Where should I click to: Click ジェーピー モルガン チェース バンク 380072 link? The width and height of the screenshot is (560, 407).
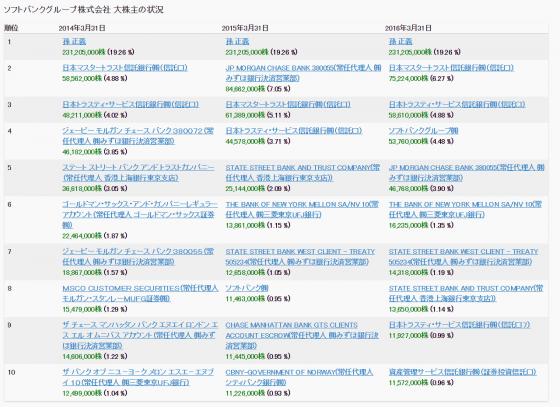click(x=138, y=136)
